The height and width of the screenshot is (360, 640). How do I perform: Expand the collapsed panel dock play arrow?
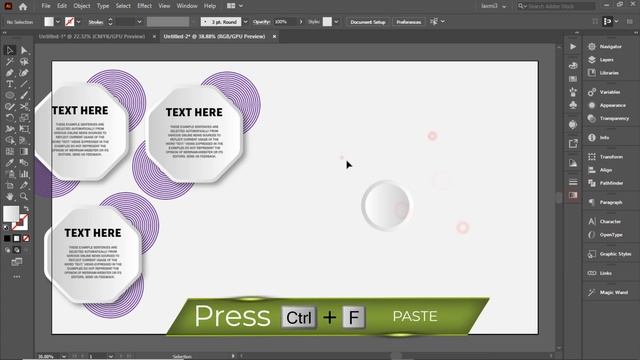click(x=573, y=47)
